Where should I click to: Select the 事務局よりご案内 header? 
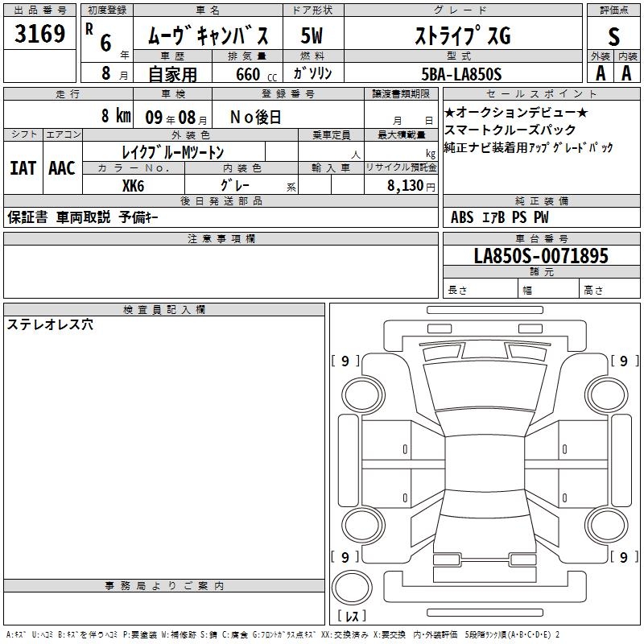pyautogui.click(x=164, y=586)
